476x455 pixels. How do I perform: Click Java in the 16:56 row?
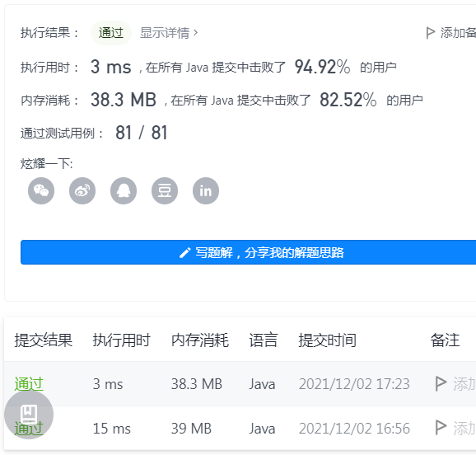(262, 429)
